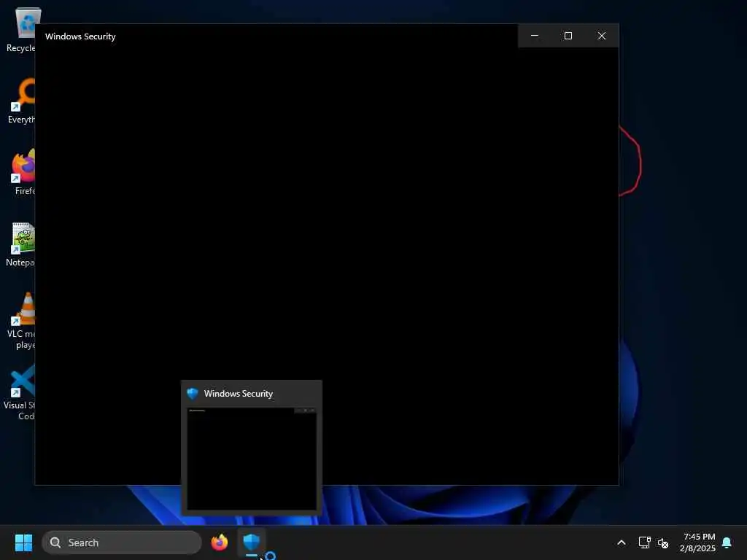Image resolution: width=747 pixels, height=560 pixels.
Task: Click the shield icon in the preview popup header
Action: (x=193, y=393)
